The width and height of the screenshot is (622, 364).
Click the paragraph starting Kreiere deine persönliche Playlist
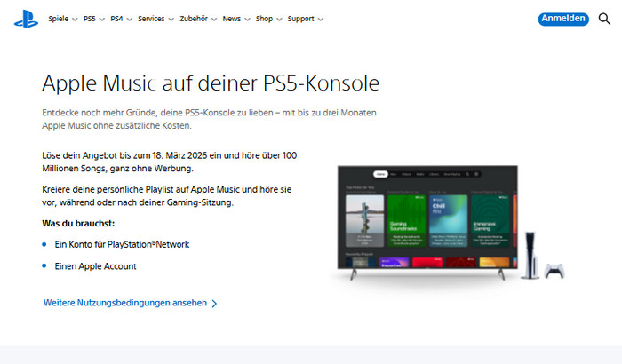point(167,196)
